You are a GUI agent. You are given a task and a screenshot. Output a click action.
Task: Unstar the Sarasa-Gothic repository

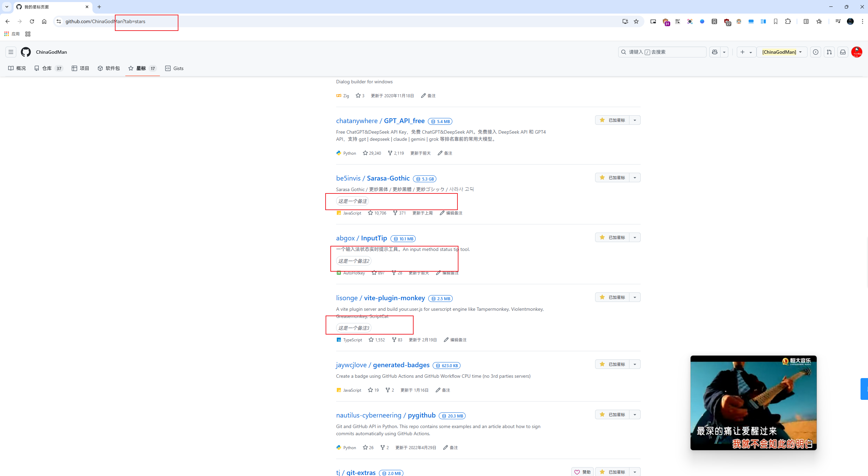click(612, 177)
